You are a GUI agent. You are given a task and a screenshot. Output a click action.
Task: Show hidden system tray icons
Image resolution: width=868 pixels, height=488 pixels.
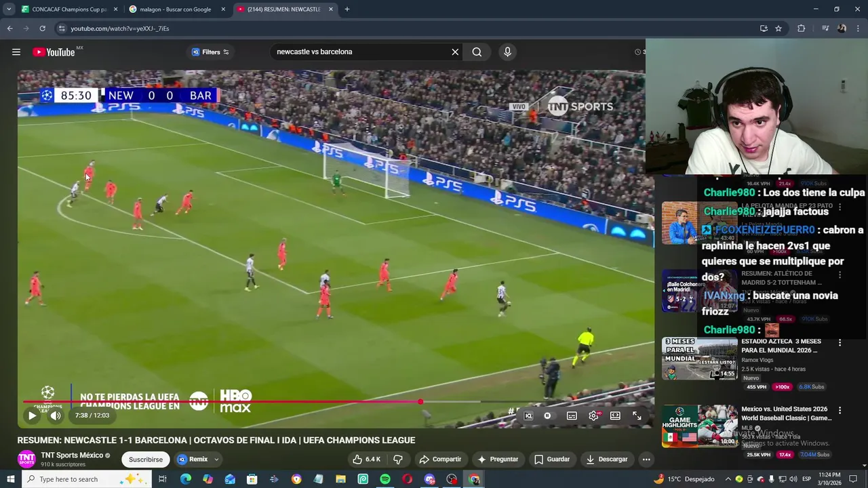click(728, 479)
